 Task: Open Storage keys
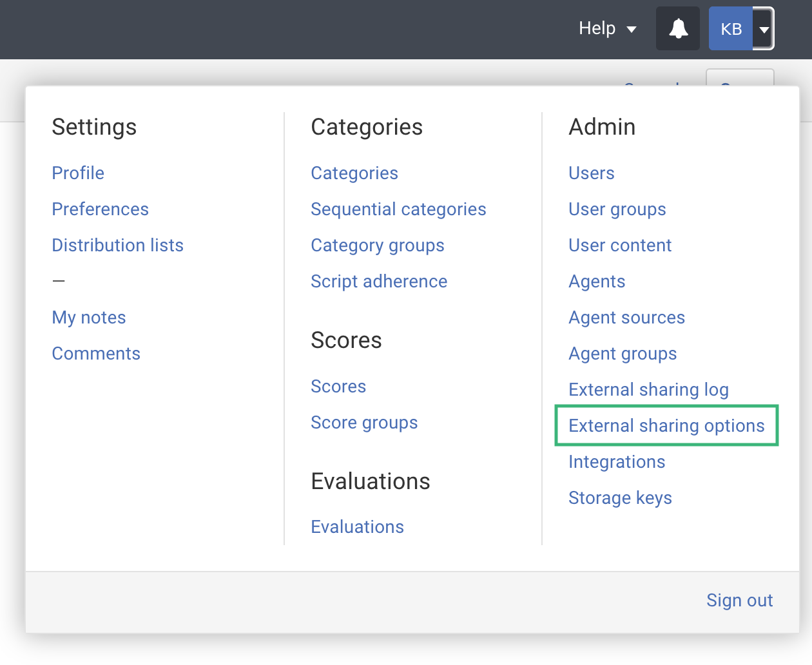(x=620, y=498)
